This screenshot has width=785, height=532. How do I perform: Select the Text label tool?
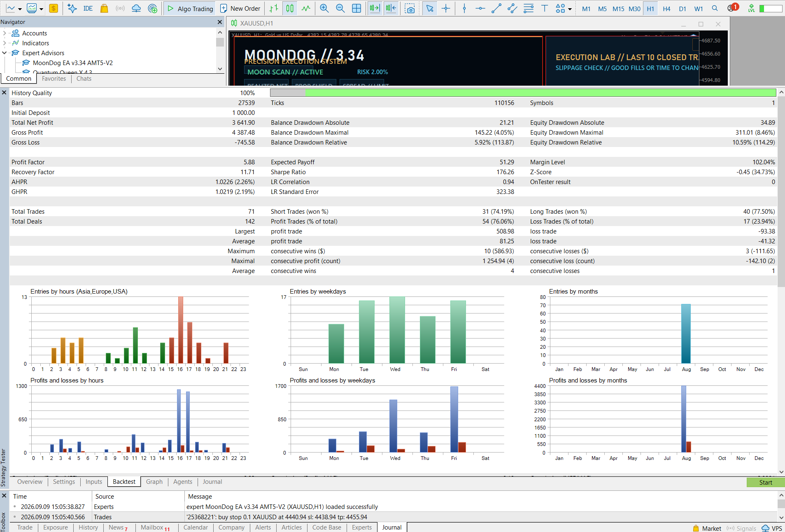pyautogui.click(x=545, y=8)
